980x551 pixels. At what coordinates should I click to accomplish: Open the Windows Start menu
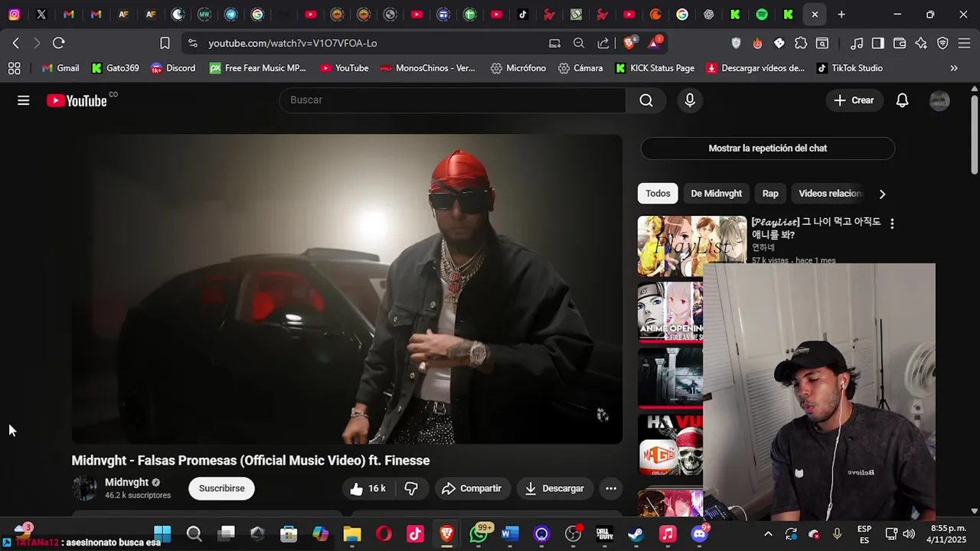162,534
